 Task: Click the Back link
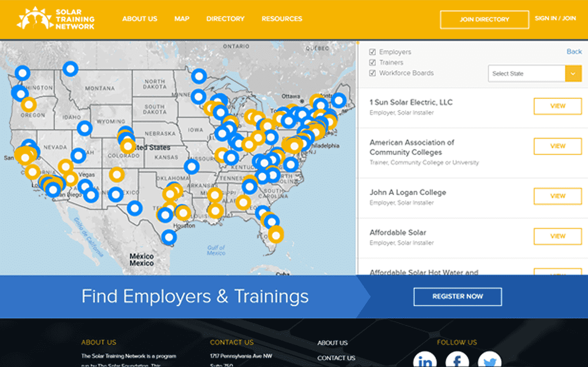click(x=574, y=52)
